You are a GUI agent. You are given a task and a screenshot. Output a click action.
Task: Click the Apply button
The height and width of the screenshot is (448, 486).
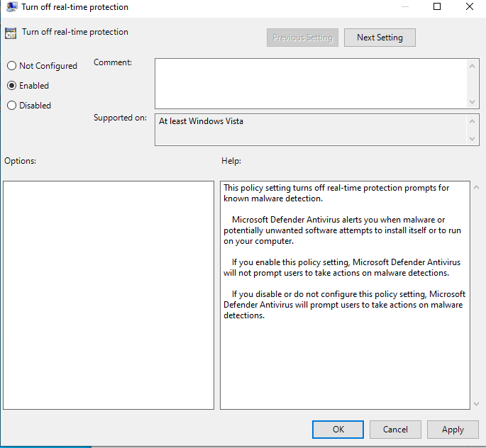[x=453, y=430]
